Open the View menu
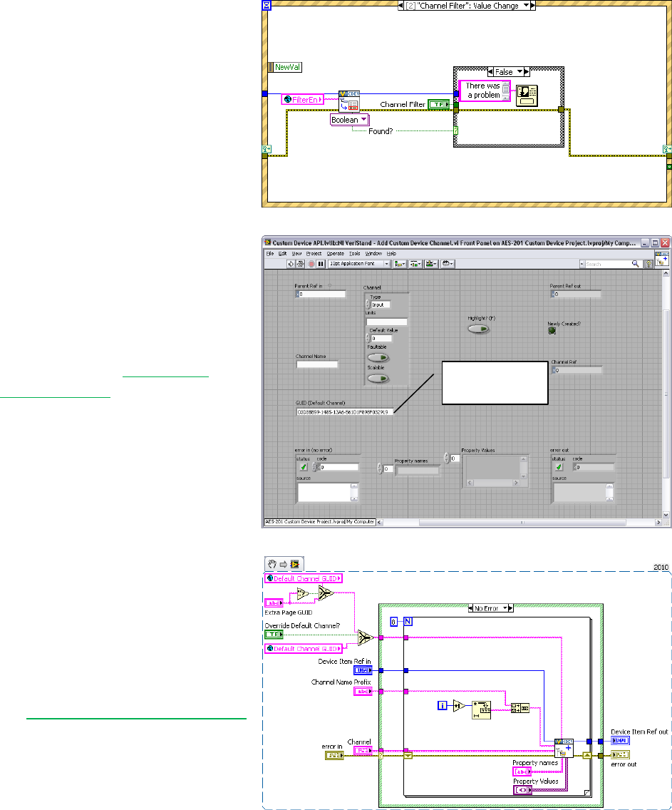 click(296, 254)
